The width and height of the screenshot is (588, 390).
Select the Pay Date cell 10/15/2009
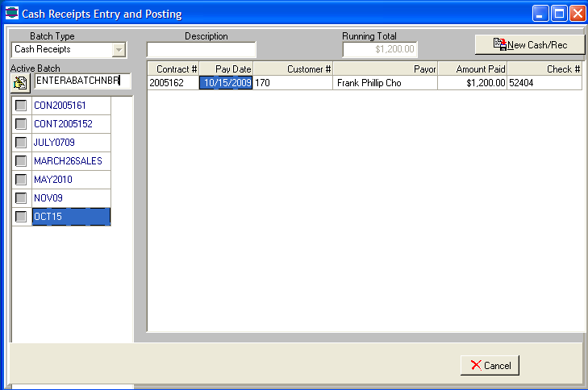tap(226, 83)
